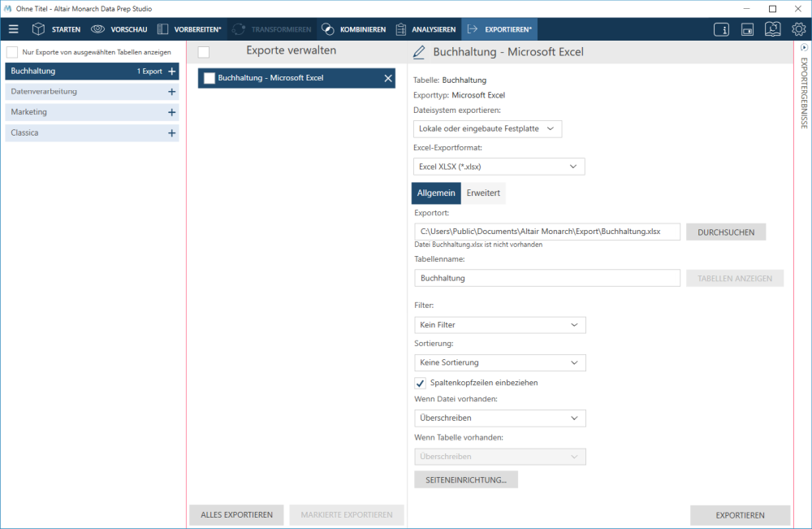This screenshot has width=812, height=529.
Task: Click the pencil edit icon beside export title
Action: [x=419, y=52]
